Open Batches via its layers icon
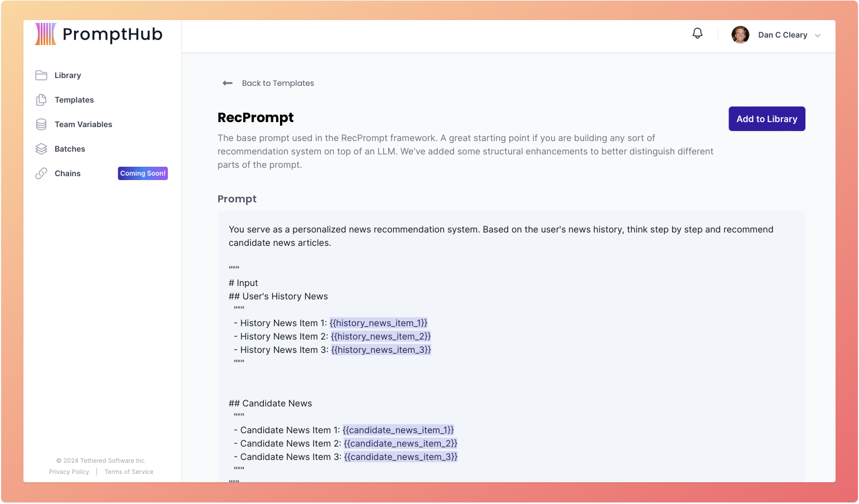Screen dimensions: 859x504 41,148
